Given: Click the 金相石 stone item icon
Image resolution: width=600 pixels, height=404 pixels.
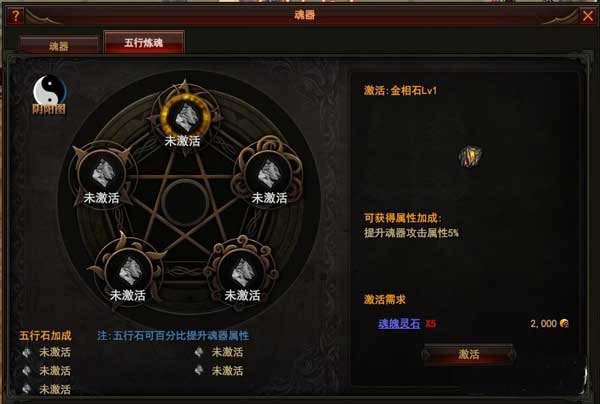Looking at the screenshot, I should point(470,156).
